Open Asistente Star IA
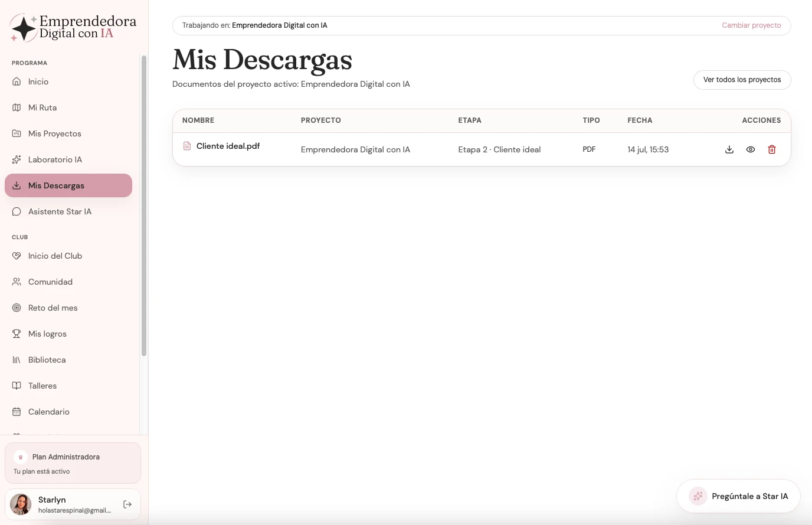Image resolution: width=812 pixels, height=525 pixels. 68,211
